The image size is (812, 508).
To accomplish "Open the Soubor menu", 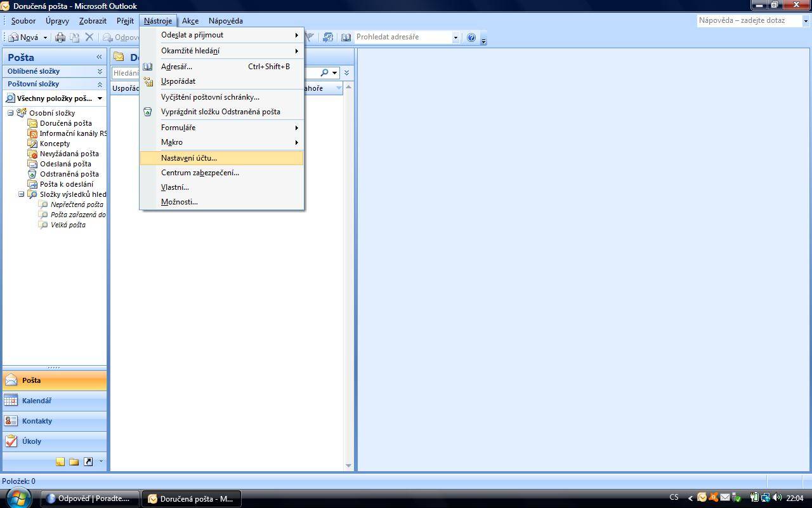I will coord(23,21).
